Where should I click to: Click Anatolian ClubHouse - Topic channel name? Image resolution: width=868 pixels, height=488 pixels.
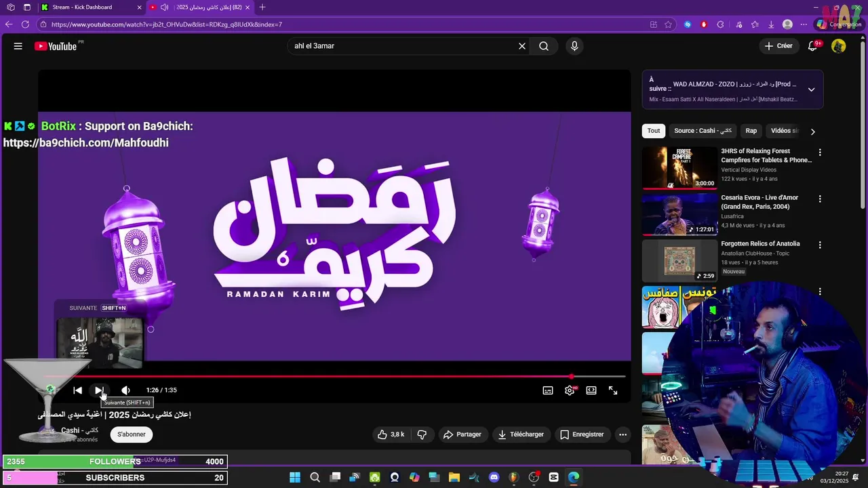click(x=755, y=253)
